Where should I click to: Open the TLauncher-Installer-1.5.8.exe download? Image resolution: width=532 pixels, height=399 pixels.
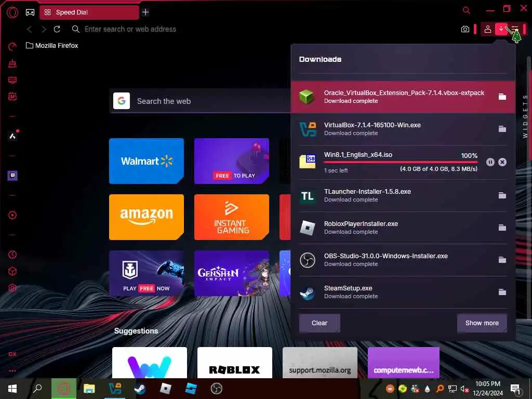(403, 195)
